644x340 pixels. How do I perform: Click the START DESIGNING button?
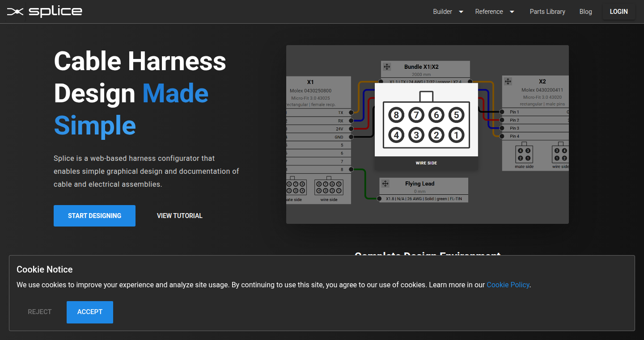coord(94,216)
